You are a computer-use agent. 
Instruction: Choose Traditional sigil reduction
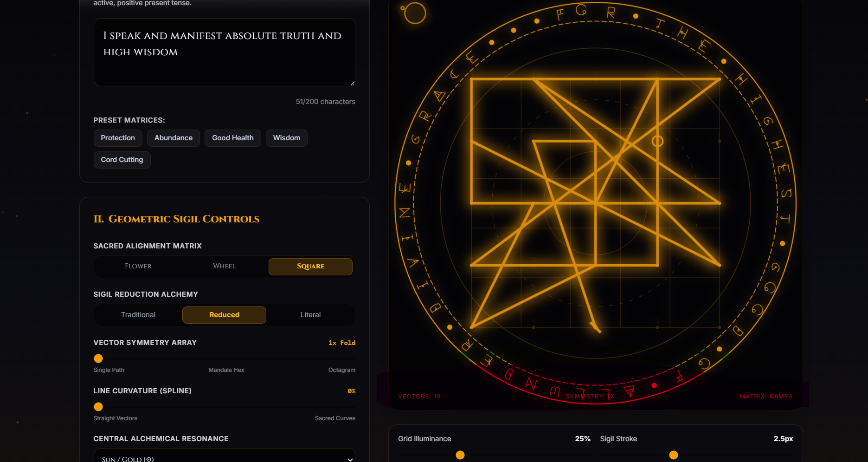coord(138,315)
